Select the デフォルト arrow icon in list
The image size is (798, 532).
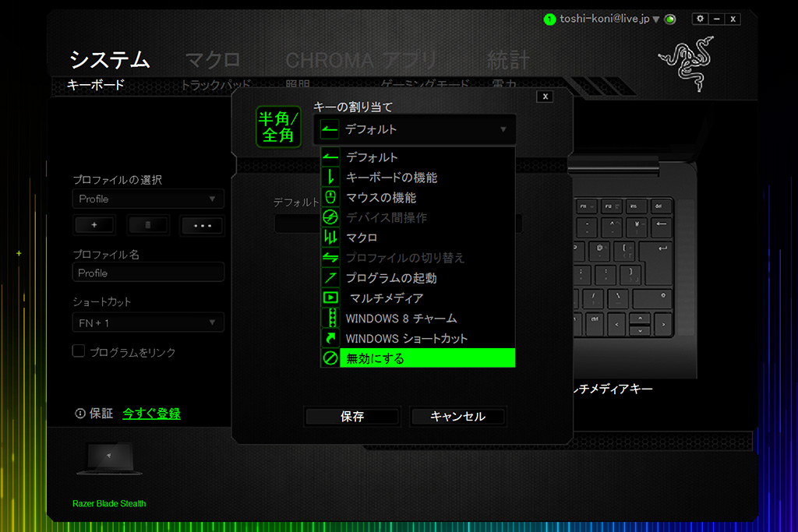330,157
